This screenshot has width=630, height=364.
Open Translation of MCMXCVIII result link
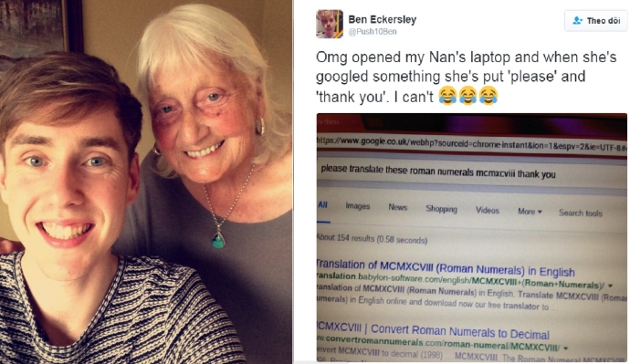[446, 268]
